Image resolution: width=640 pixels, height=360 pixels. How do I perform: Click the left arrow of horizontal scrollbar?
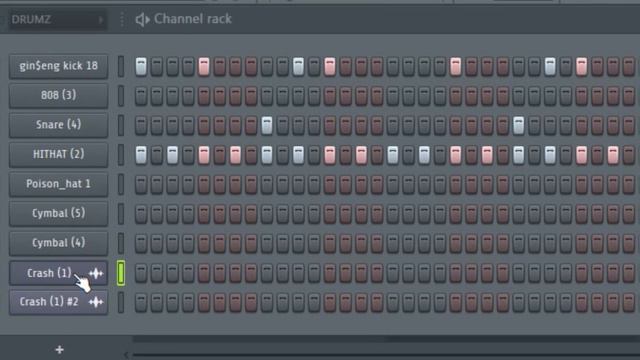pos(126,355)
